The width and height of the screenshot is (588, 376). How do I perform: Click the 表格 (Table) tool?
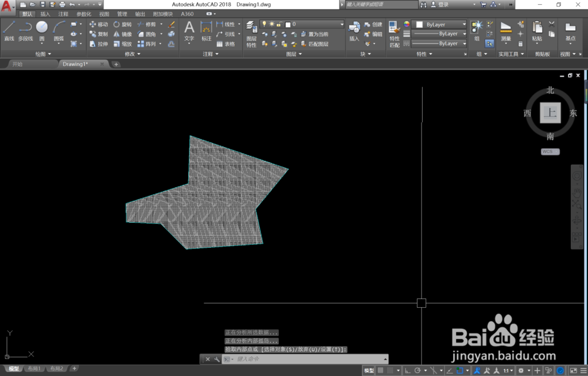coord(226,44)
